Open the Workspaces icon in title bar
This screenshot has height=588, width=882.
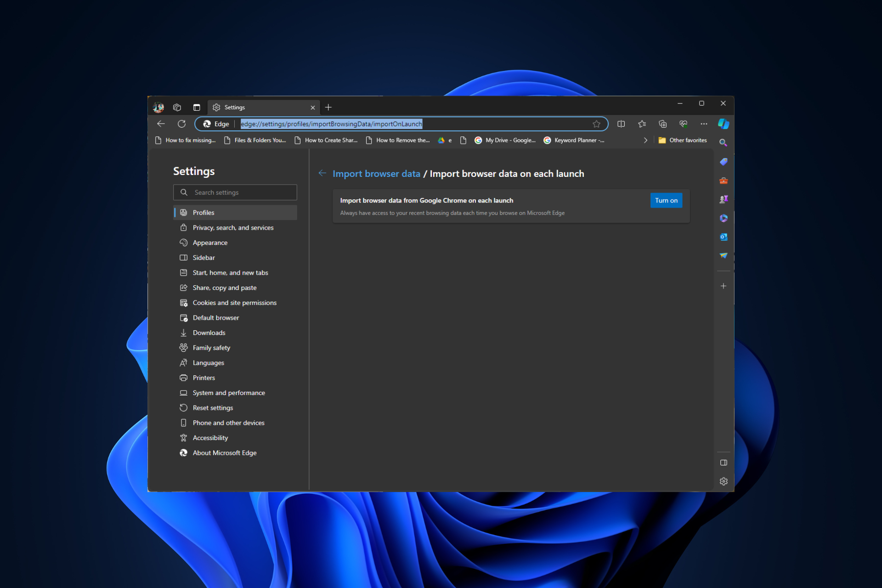click(x=177, y=107)
